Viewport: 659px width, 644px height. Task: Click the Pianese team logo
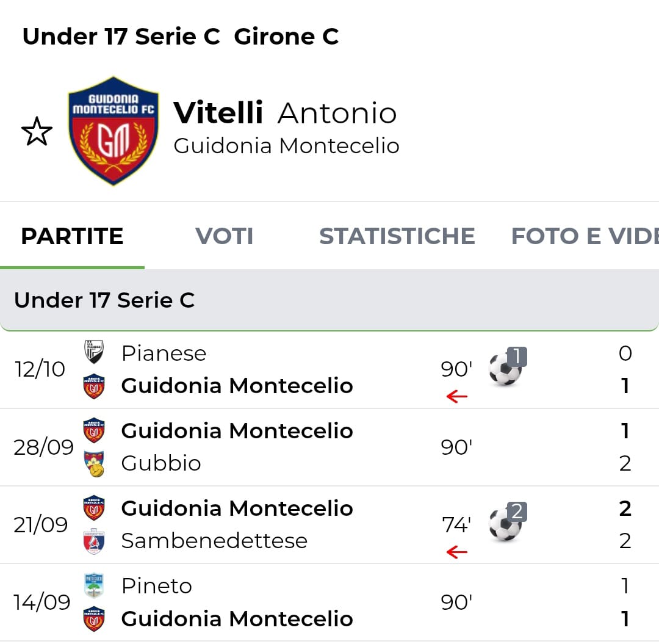93,352
